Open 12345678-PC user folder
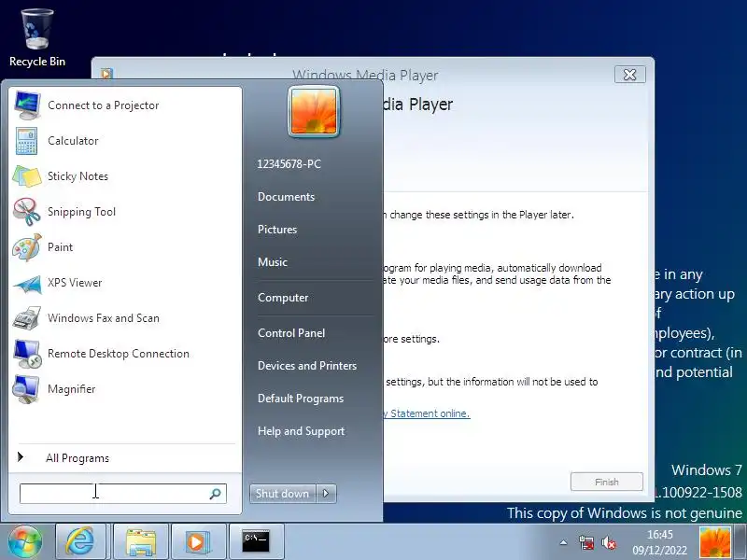The image size is (747, 560). [289, 164]
